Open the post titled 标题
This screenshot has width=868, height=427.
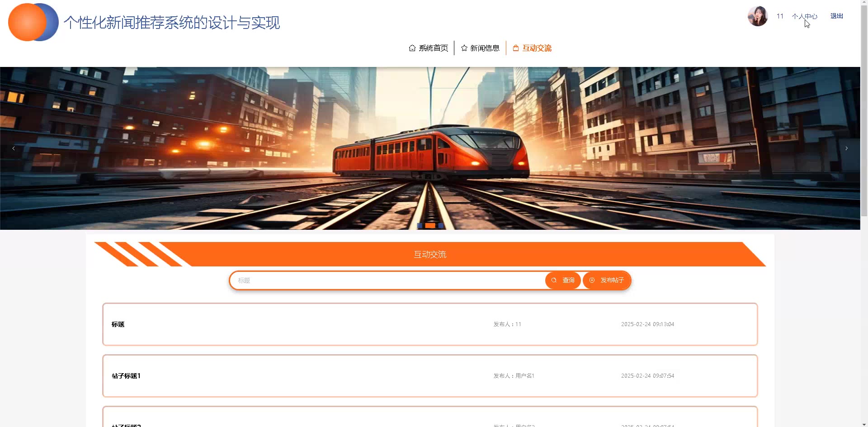(x=430, y=324)
